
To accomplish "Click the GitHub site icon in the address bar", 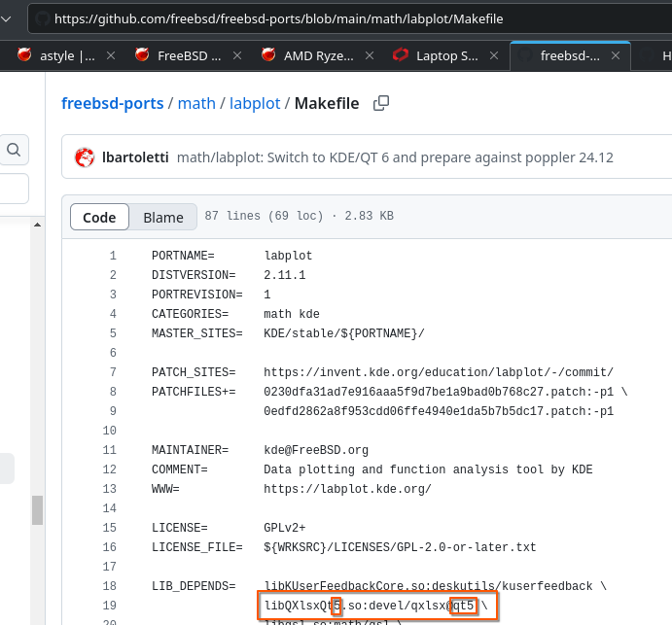I will point(42,18).
